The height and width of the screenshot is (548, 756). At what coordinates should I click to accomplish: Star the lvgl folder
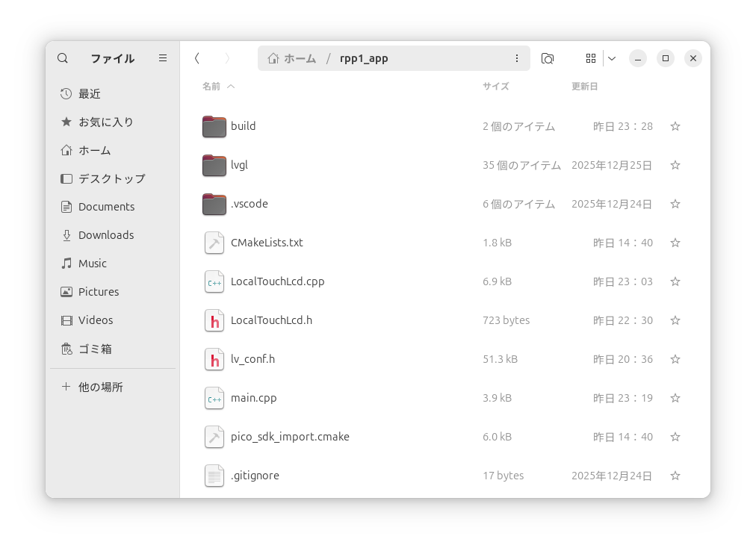tap(675, 165)
